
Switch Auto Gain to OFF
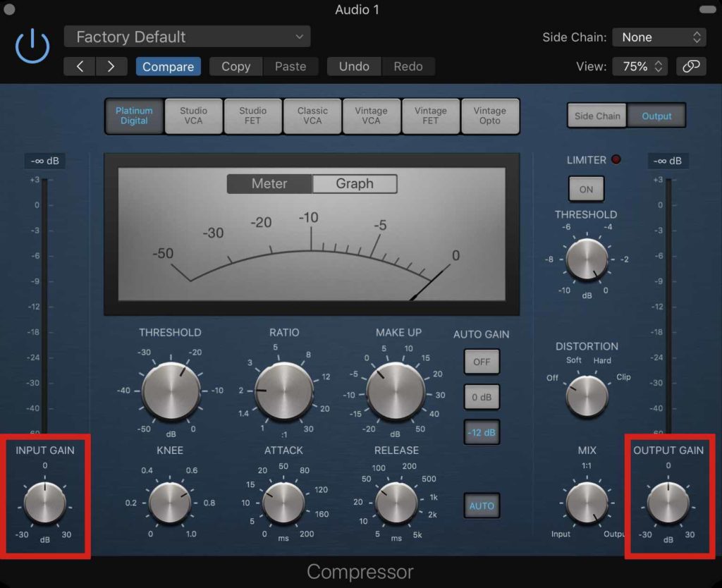pyautogui.click(x=482, y=362)
